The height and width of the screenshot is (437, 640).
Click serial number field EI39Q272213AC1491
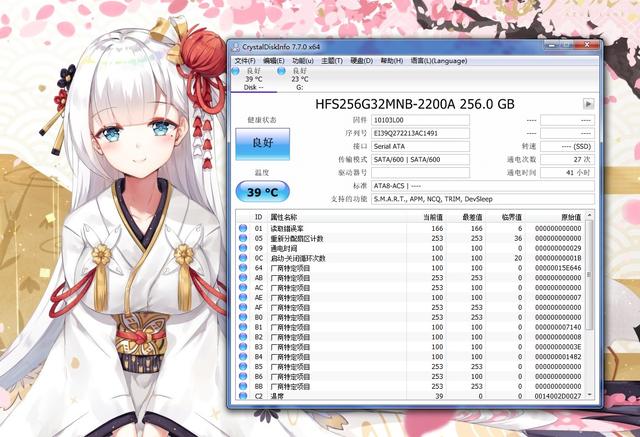[420, 133]
